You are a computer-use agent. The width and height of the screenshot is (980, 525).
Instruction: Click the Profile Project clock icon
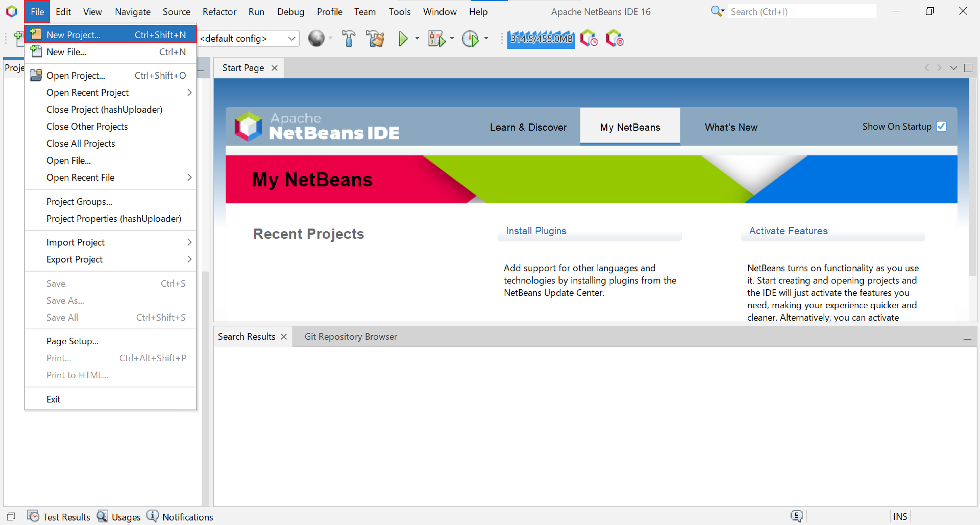pos(470,38)
